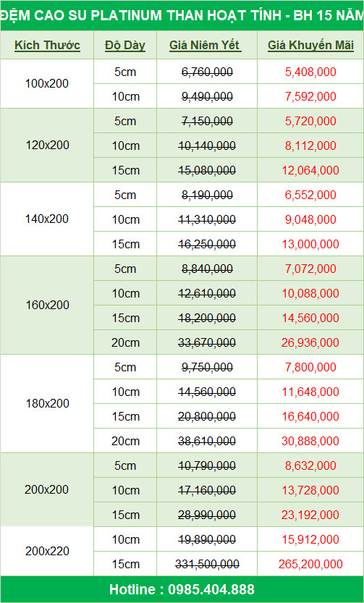The image size is (364, 603).
Task: Select the 100x200 size cell
Action: pyautogui.click(x=47, y=83)
